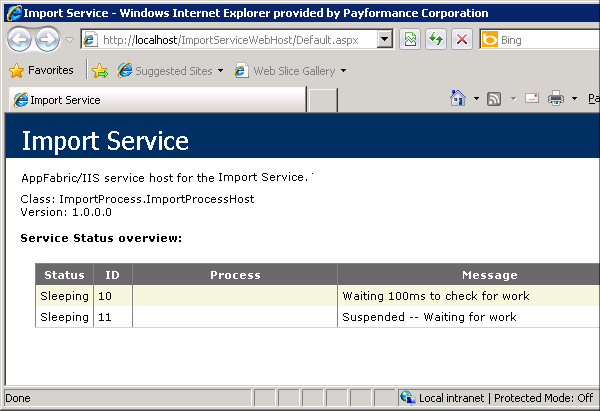Click the browser Forward button
The width and height of the screenshot is (600, 411).
[x=47, y=40]
